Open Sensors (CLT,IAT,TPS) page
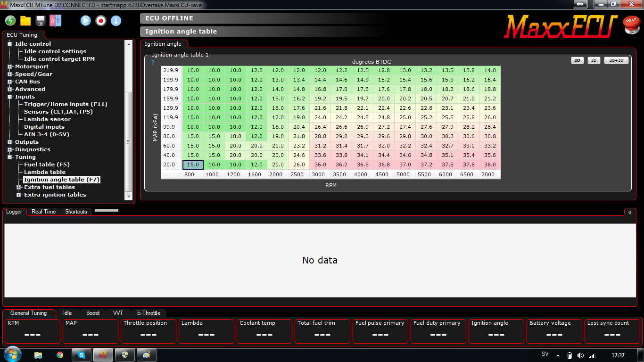This screenshot has width=644, height=362. tap(58, 112)
